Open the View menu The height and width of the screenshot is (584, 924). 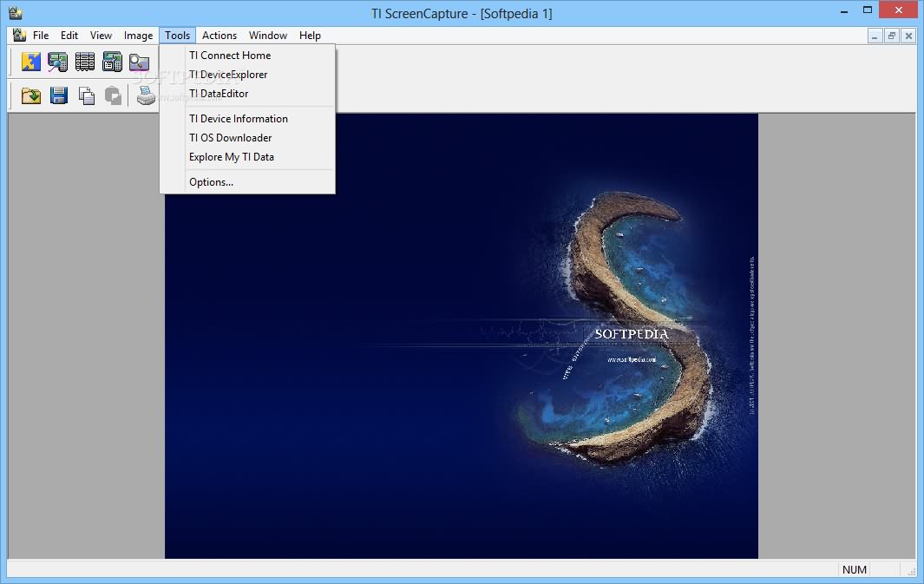(101, 36)
